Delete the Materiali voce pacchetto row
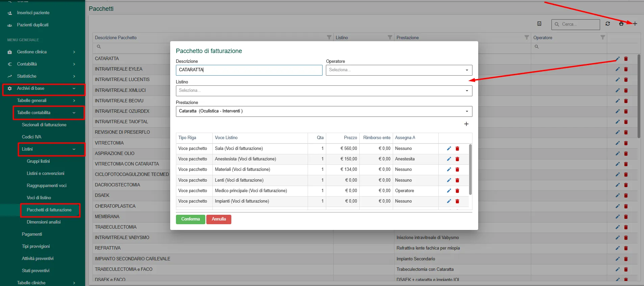This screenshot has width=644, height=286. click(457, 169)
